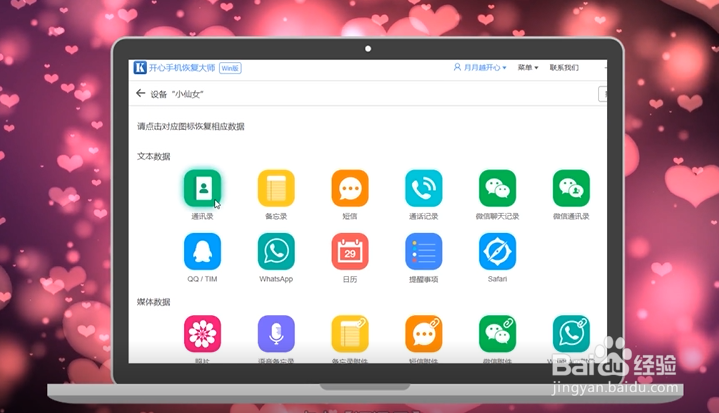
Task: Open the WhatsApp text data icon
Action: point(276,251)
